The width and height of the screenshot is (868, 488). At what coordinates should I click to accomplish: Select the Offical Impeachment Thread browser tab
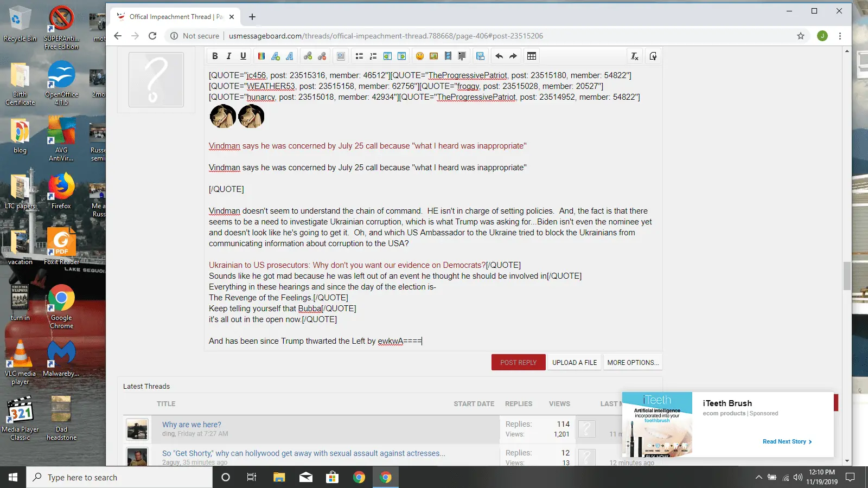point(171,17)
